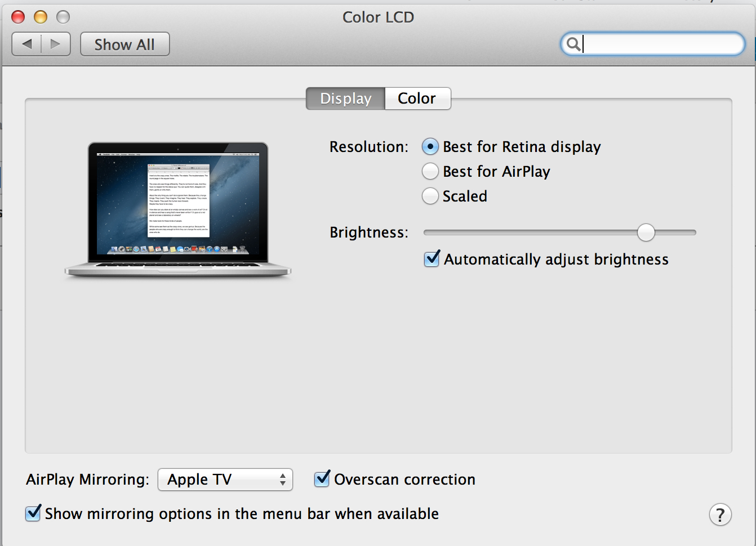Click the Show All button

click(x=124, y=44)
